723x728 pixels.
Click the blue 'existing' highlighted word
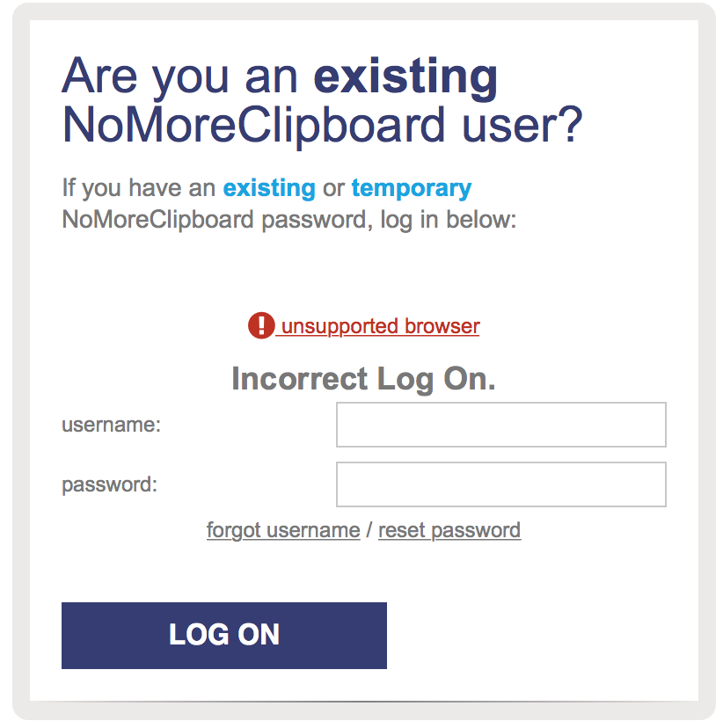coord(269,188)
